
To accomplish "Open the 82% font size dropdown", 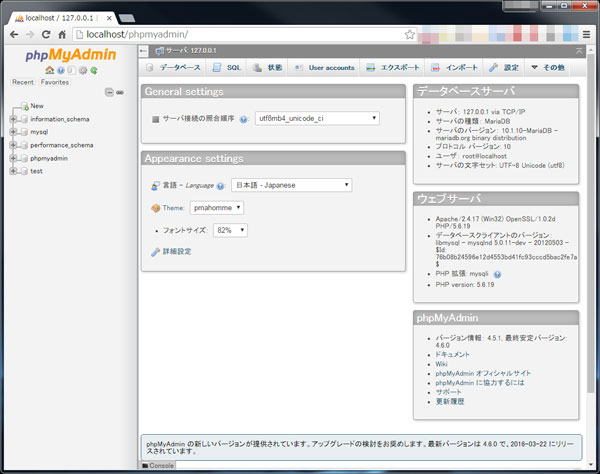I will coord(230,230).
